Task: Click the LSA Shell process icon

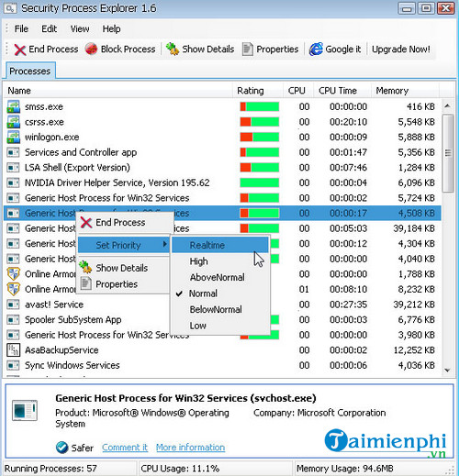Action: click(13, 168)
